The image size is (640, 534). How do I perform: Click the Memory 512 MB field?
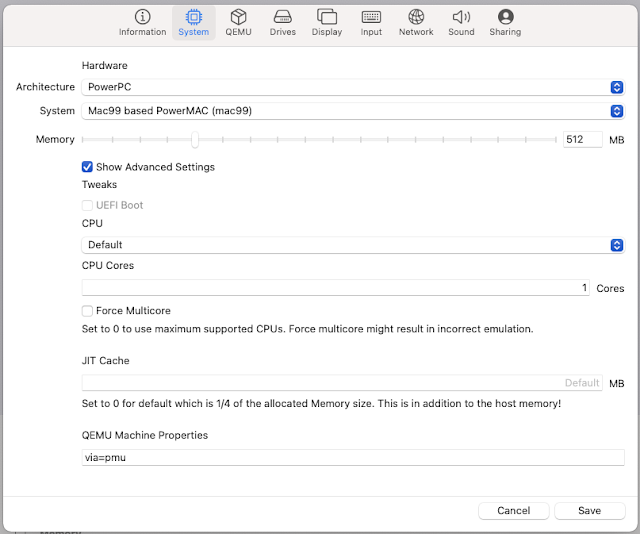pos(582,140)
